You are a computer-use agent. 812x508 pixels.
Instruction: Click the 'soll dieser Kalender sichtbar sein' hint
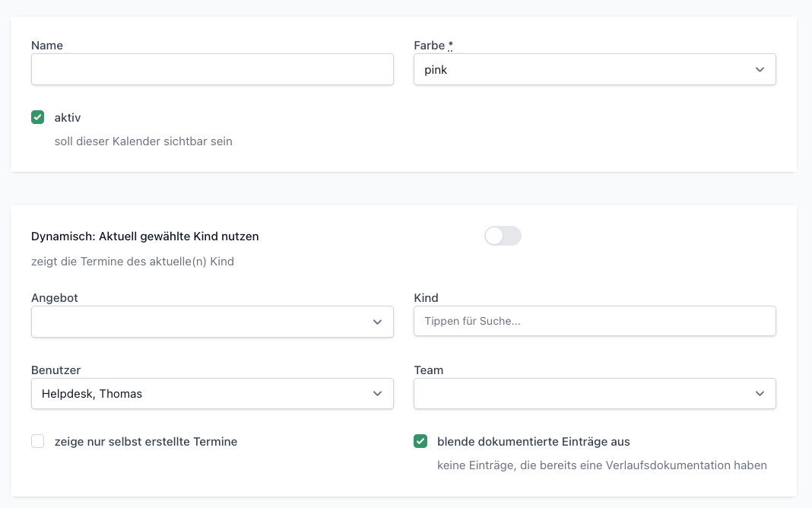143,141
